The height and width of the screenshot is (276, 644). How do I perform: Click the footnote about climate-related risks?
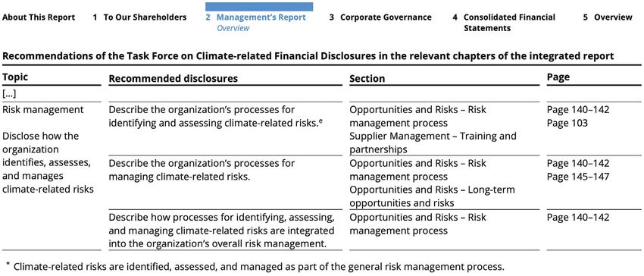(255, 266)
